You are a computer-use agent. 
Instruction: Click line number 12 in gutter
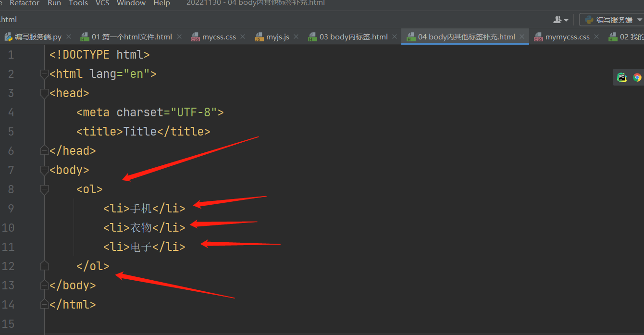click(x=8, y=266)
